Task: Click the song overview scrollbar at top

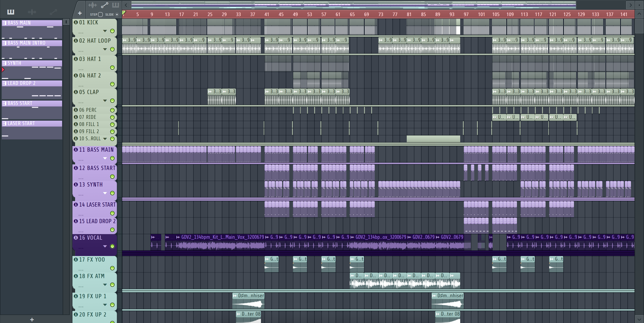Action: point(353,5)
